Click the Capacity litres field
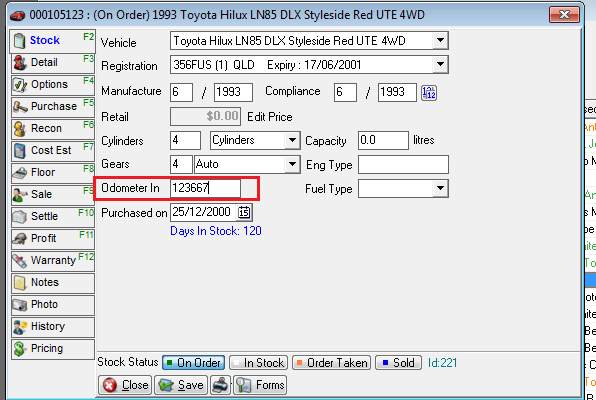596x400 pixels. (383, 140)
